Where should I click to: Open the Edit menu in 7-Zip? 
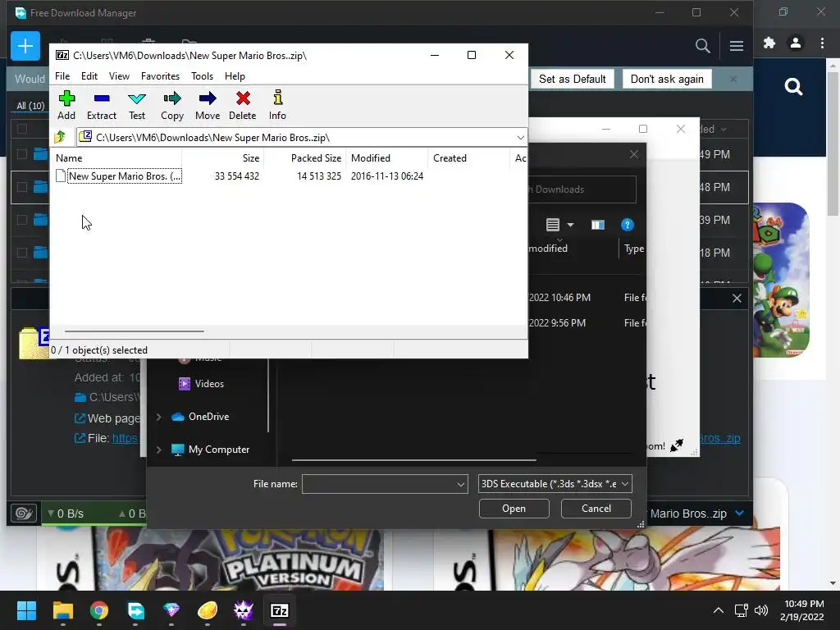tap(89, 76)
